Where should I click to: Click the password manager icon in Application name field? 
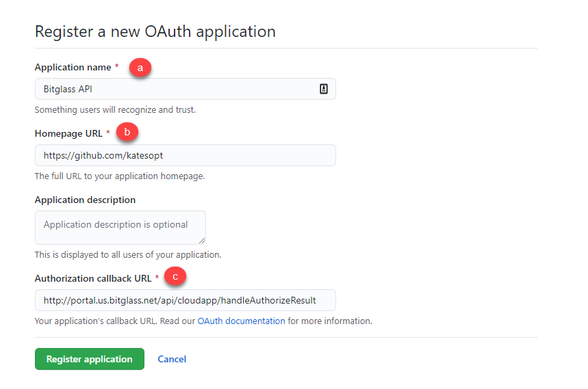point(324,89)
